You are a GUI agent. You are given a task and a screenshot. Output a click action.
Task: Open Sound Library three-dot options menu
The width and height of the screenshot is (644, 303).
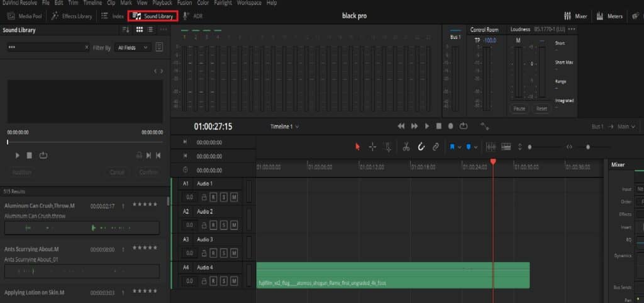164,30
